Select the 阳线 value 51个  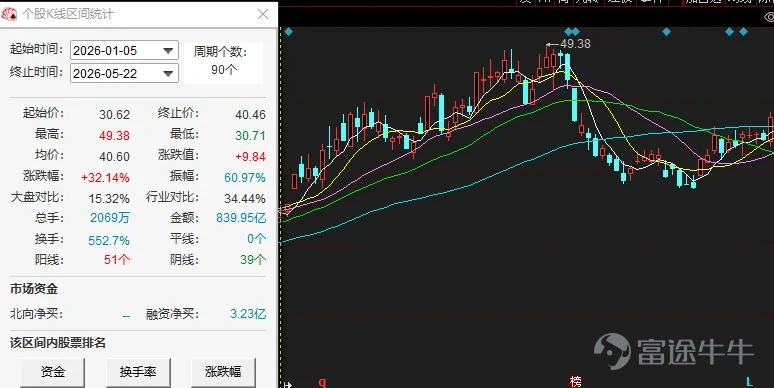pos(117,260)
